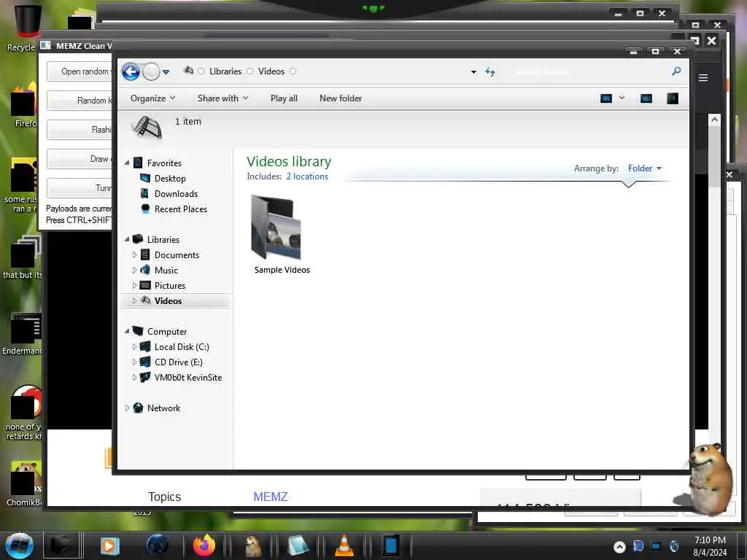Open Downloads in Favorites

pyautogui.click(x=176, y=194)
